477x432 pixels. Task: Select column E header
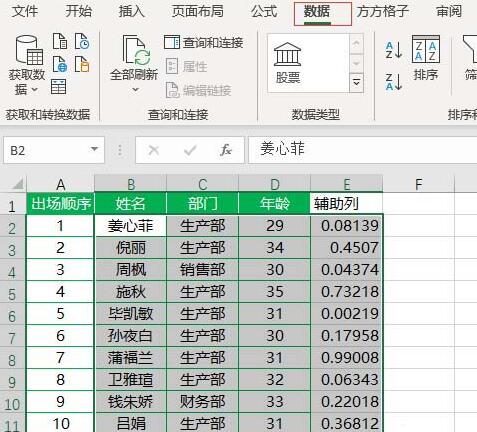tap(347, 184)
